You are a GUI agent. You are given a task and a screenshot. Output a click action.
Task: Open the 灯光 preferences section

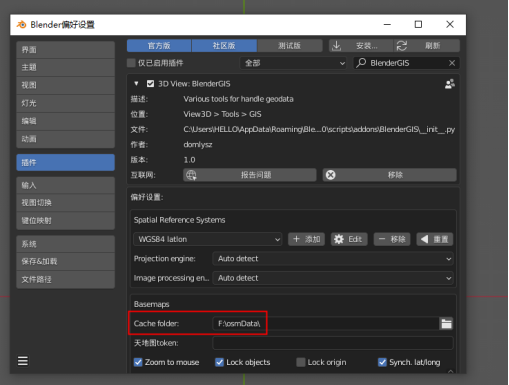coord(66,103)
